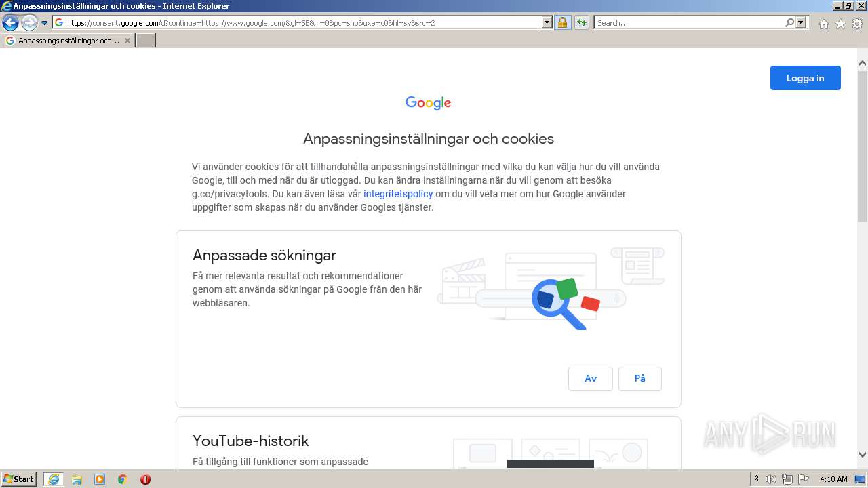Image resolution: width=868 pixels, height=488 pixels.
Task: Click the Action Center flag icon
Action: pos(804,479)
